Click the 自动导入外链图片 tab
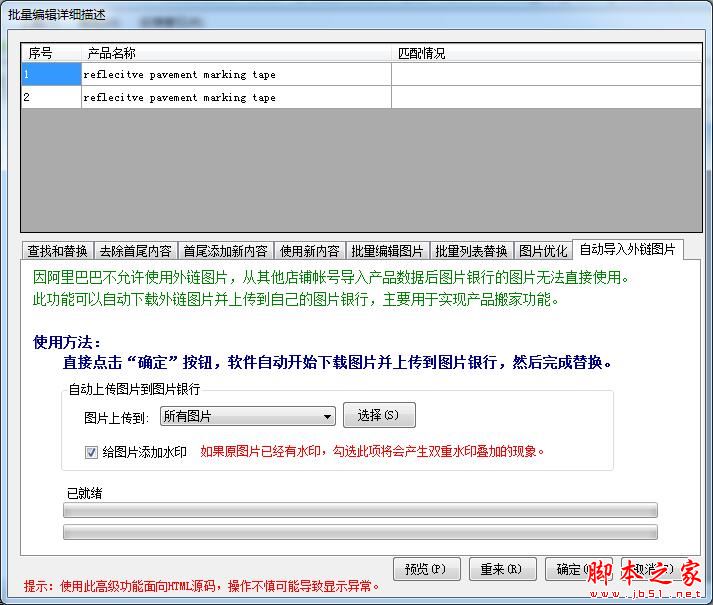 pyautogui.click(x=628, y=249)
